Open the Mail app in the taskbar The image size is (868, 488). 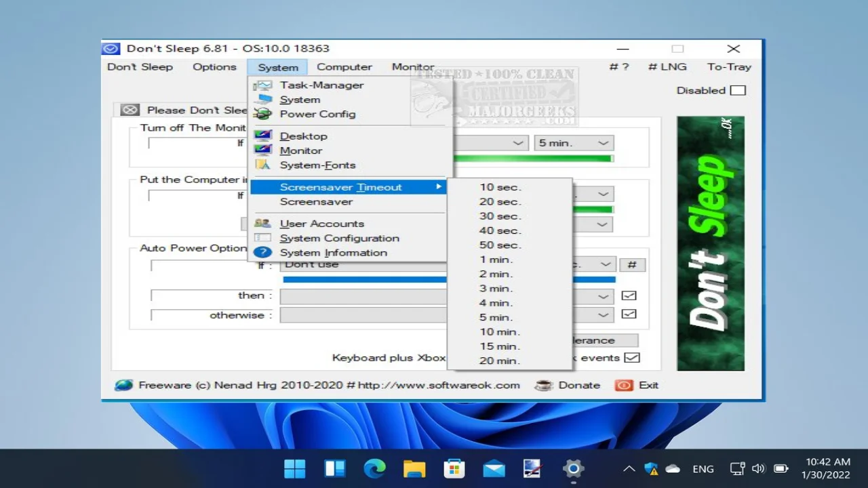pyautogui.click(x=494, y=468)
